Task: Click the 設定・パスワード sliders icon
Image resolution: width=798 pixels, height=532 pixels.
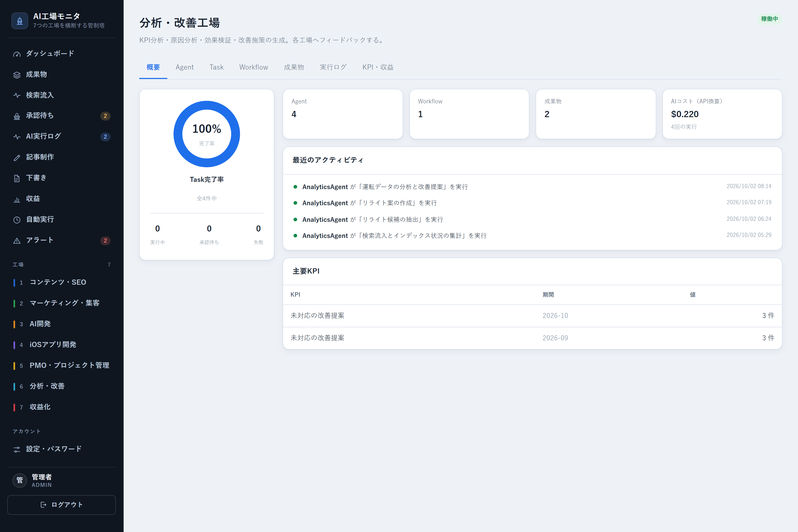Action: click(17, 449)
